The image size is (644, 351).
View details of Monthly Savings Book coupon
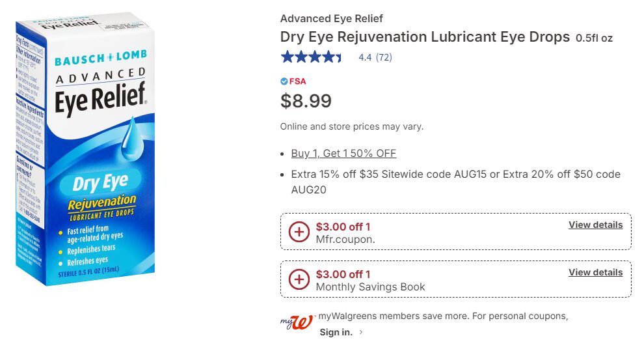click(x=595, y=272)
